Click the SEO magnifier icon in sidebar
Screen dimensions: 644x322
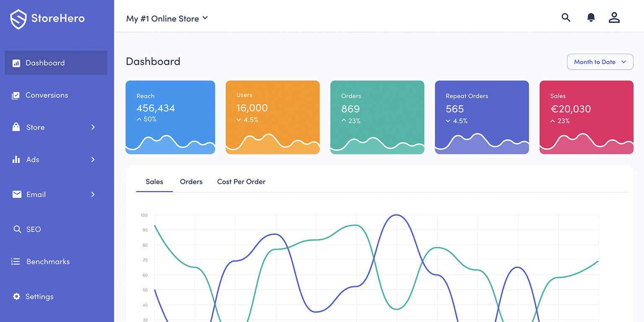[17, 229]
